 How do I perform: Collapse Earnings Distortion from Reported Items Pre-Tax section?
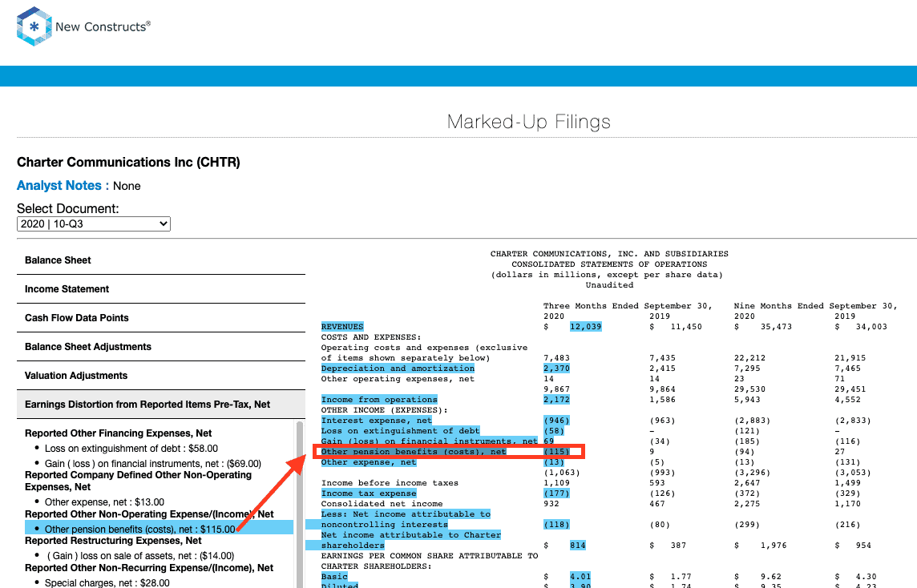point(161,405)
